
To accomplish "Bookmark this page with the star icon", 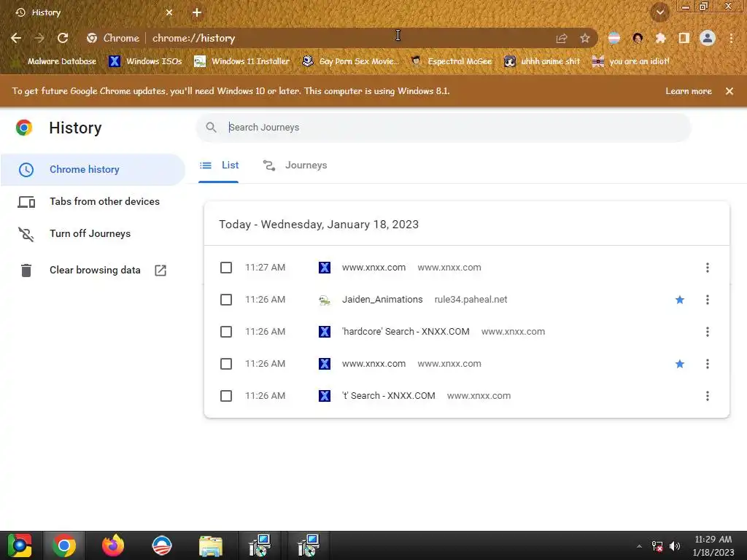I will (x=585, y=38).
